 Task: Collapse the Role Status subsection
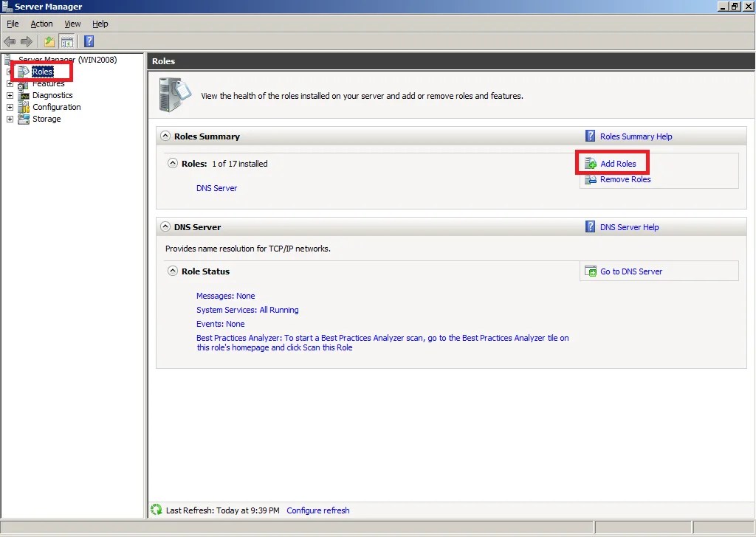(x=173, y=271)
